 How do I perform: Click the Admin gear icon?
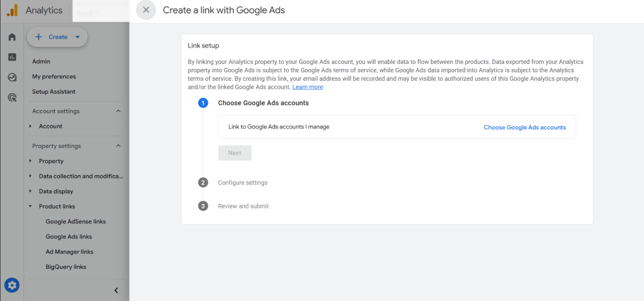pyautogui.click(x=12, y=285)
